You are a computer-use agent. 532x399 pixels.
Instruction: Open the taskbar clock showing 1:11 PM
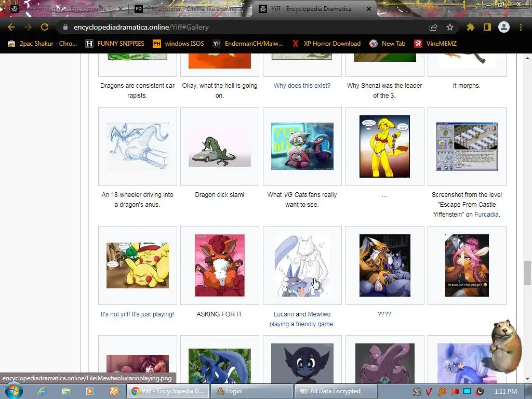506,392
